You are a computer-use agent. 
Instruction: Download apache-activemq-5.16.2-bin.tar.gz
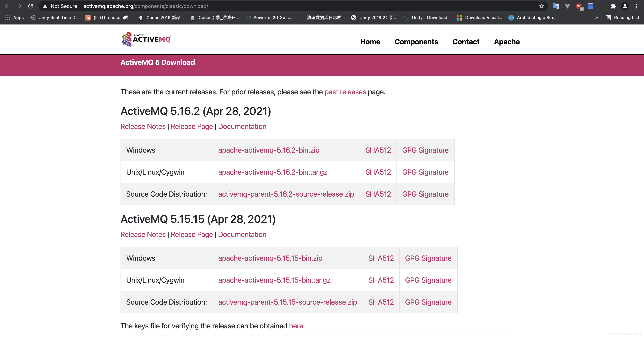(x=273, y=172)
